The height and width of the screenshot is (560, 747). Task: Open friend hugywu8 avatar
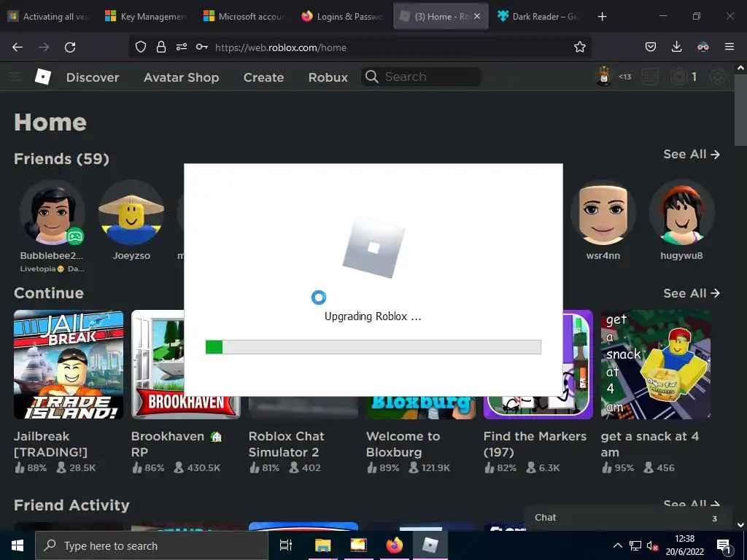682,212
